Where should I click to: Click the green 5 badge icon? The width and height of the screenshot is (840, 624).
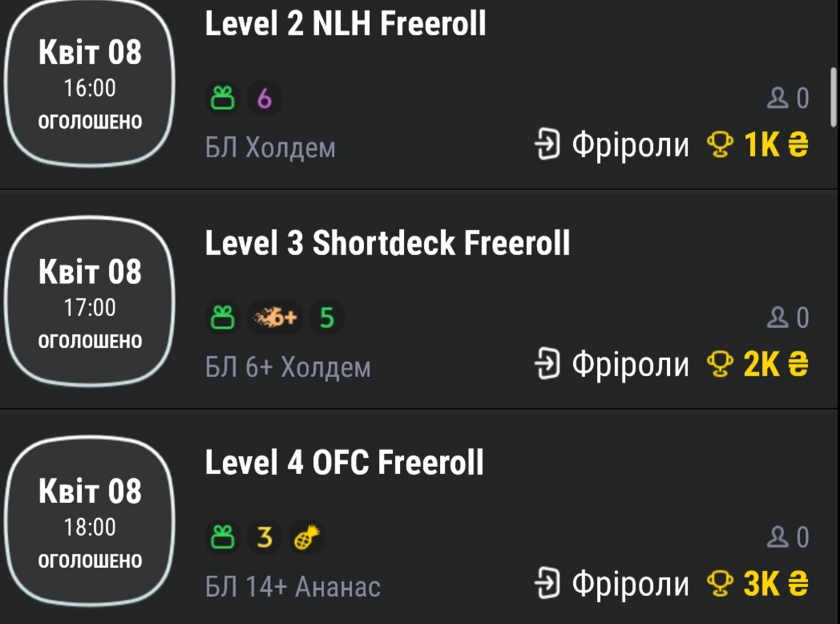coord(326,318)
